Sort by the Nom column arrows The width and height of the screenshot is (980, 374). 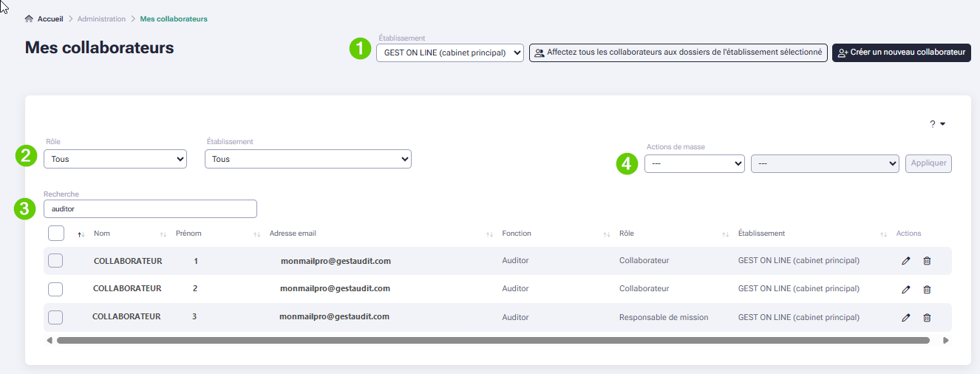[81, 234]
